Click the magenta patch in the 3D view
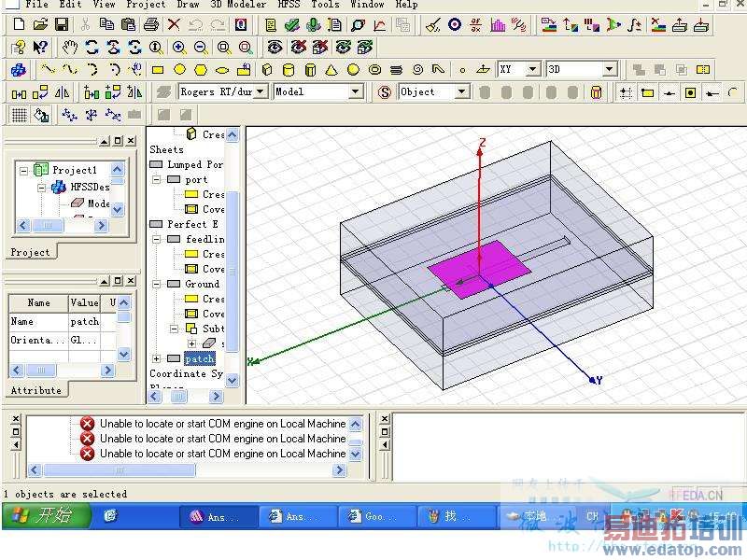 coord(479,270)
